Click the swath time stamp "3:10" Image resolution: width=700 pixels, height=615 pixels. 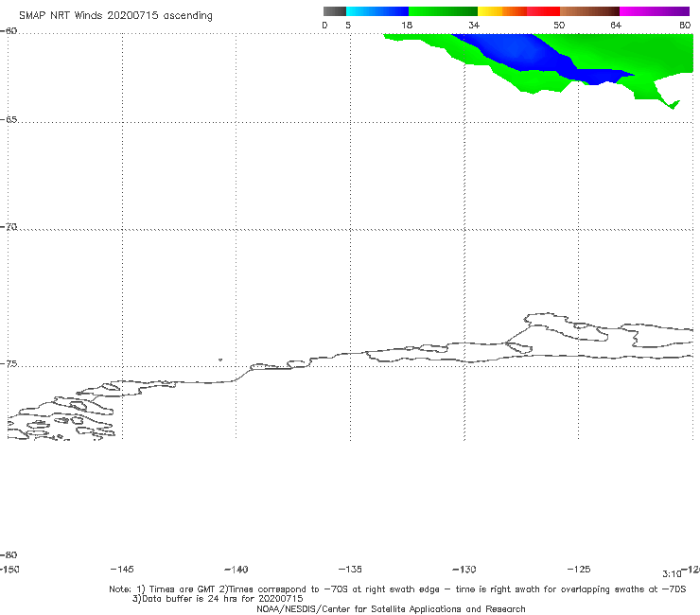pos(672,574)
